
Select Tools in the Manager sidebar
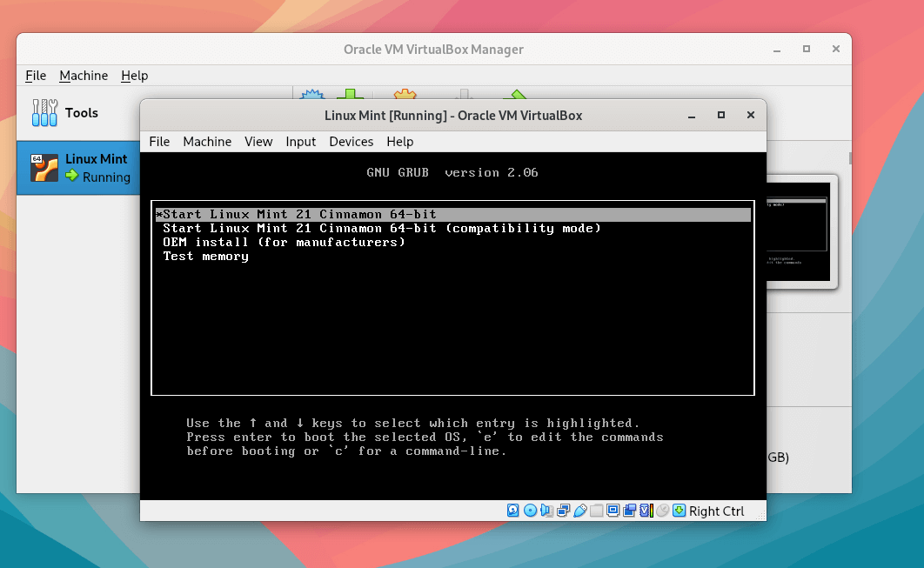[x=81, y=112]
